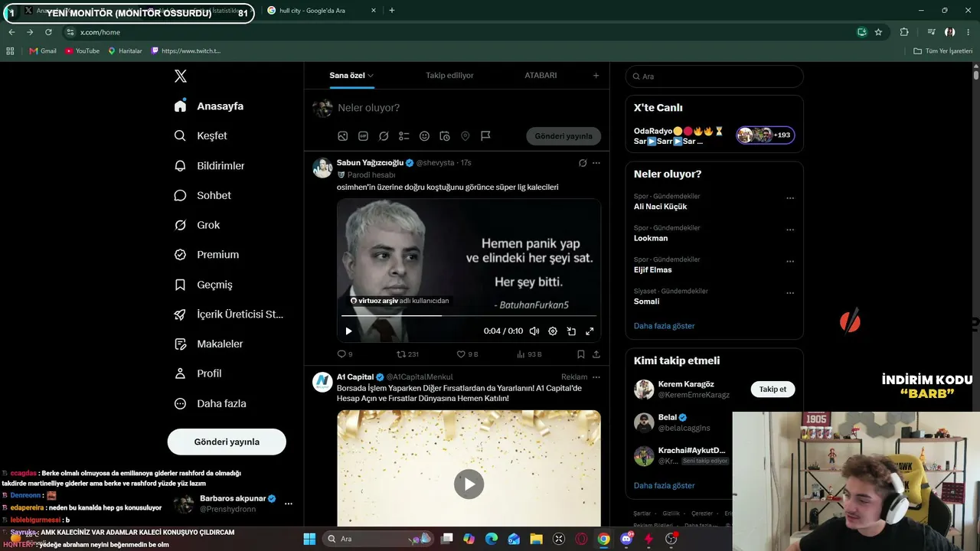
Task: Repost the post with 231 reposts
Action: [407, 354]
